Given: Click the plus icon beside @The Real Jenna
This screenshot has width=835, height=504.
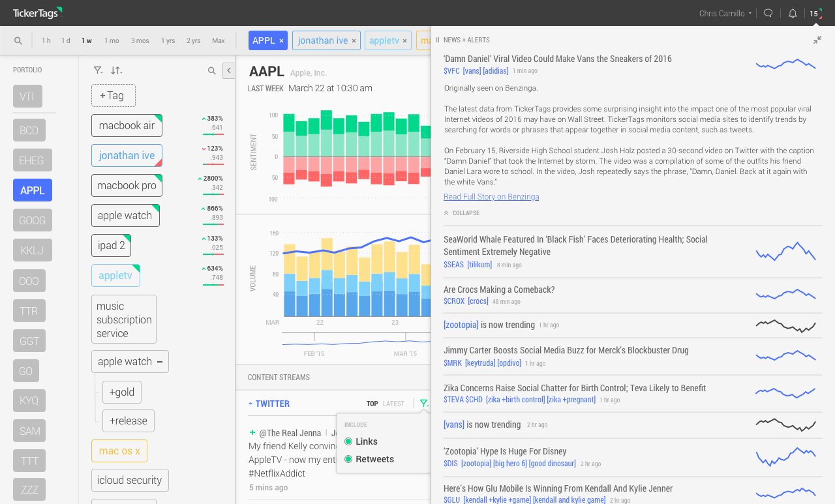Looking at the screenshot, I should (x=252, y=432).
